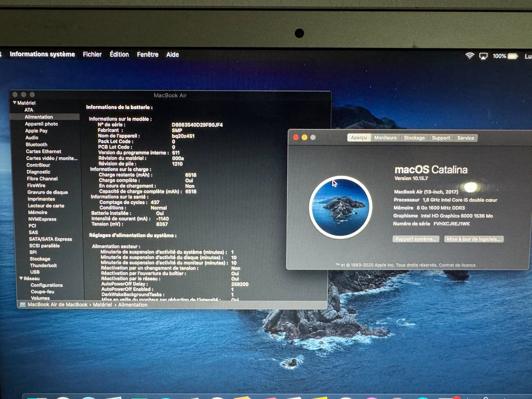Screen dimensions: 532x399
Task: Select Apple Pay in the sidebar
Action: click(36, 131)
